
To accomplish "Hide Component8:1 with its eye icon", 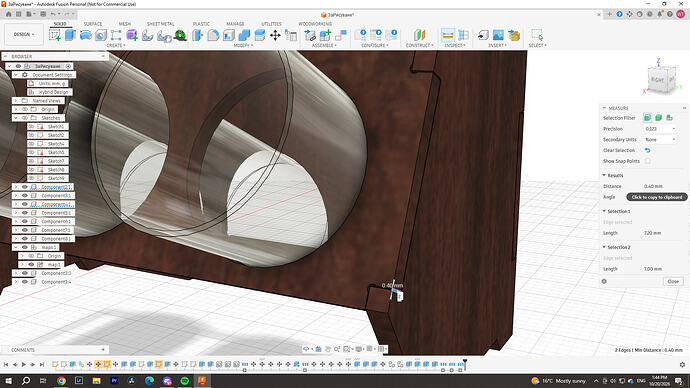I will click(25, 238).
